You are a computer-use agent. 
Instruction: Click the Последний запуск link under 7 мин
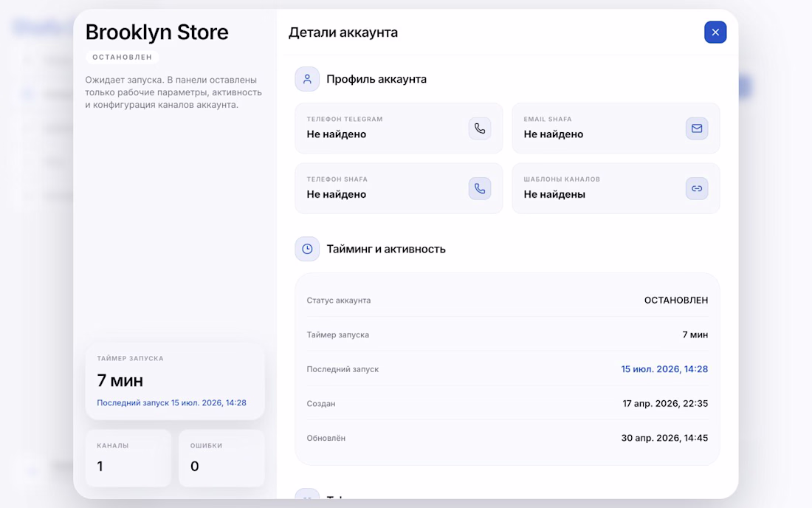[171, 403]
